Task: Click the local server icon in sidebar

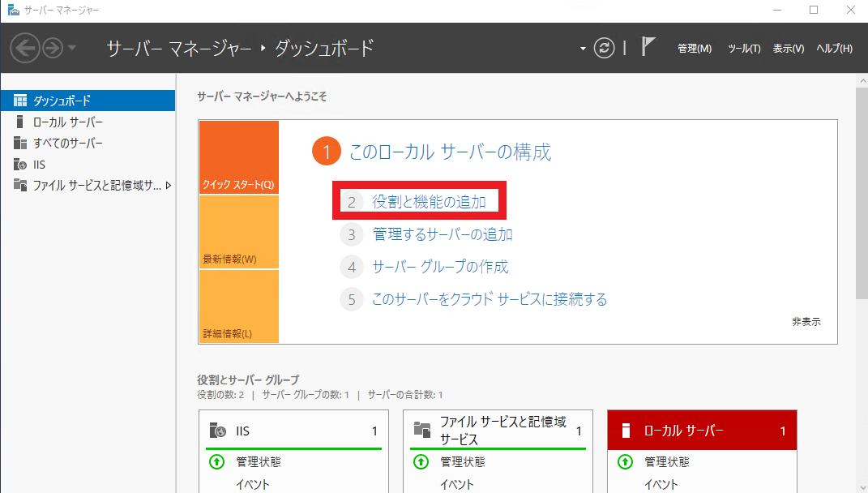Action: tap(20, 122)
